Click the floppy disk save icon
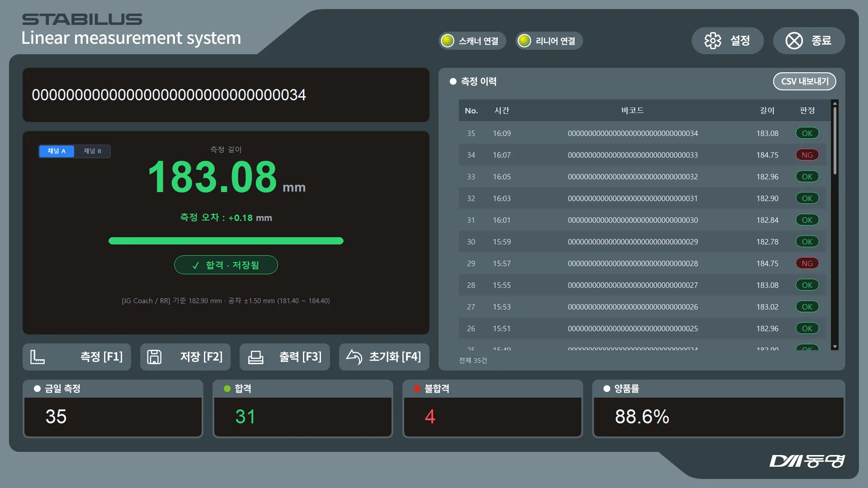The image size is (868, 488). 154,357
